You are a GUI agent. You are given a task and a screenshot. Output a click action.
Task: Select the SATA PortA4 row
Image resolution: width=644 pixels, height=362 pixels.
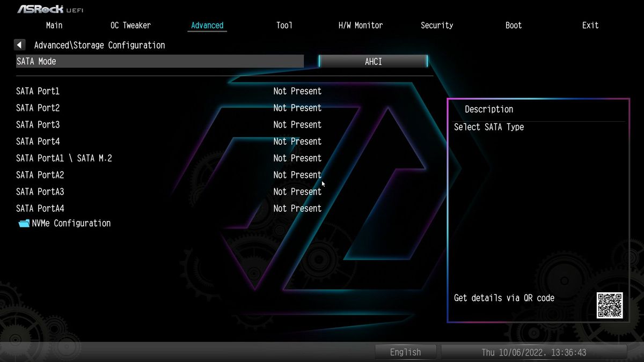[x=169, y=208]
